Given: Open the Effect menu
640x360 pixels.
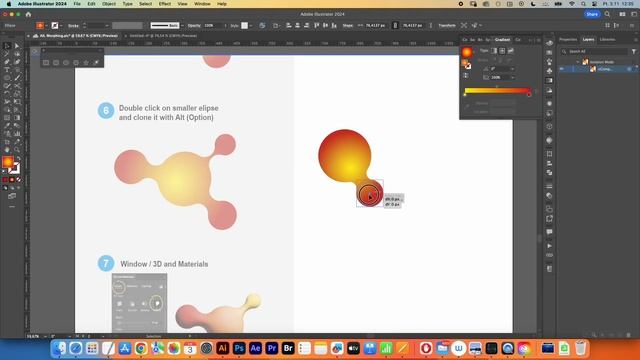Looking at the screenshot, I should tap(165, 4).
